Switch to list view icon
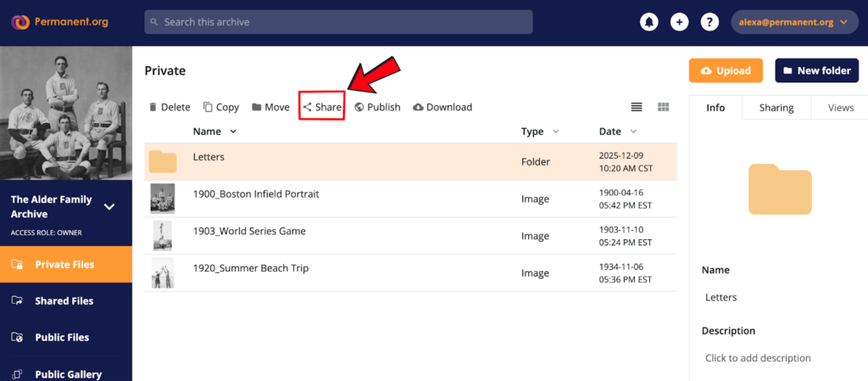868x381 pixels. [637, 107]
